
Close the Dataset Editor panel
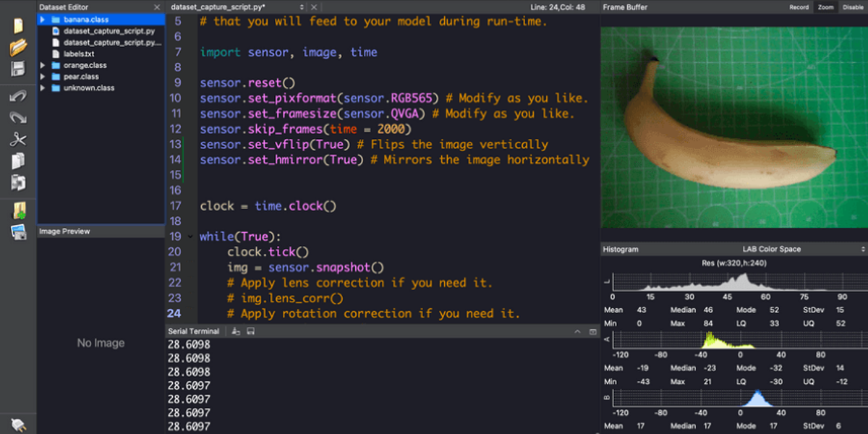pyautogui.click(x=157, y=7)
